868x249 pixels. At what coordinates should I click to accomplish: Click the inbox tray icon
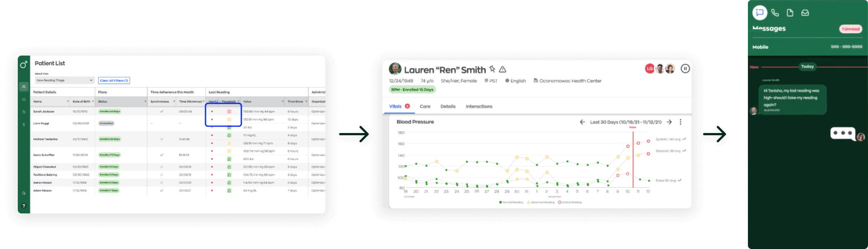(x=805, y=13)
